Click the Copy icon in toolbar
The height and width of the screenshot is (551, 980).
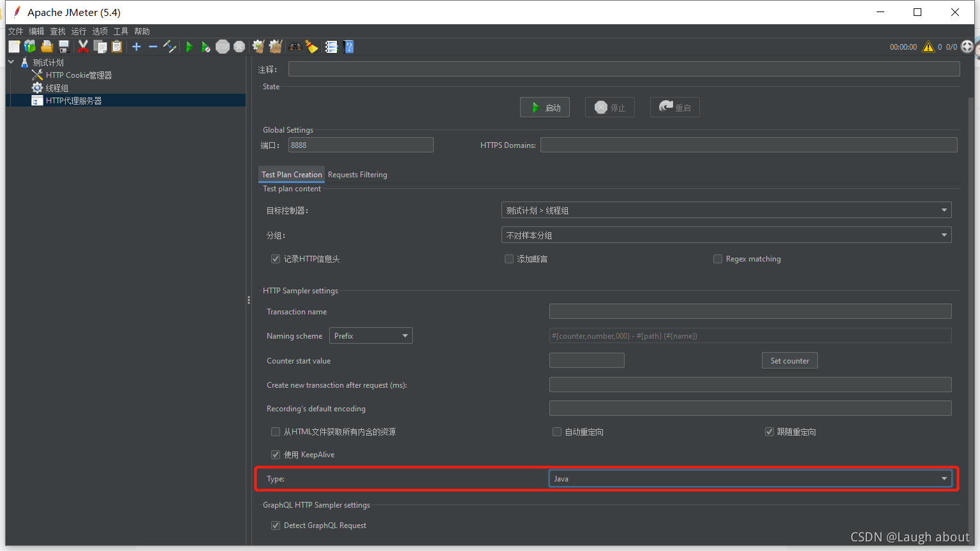(x=100, y=47)
